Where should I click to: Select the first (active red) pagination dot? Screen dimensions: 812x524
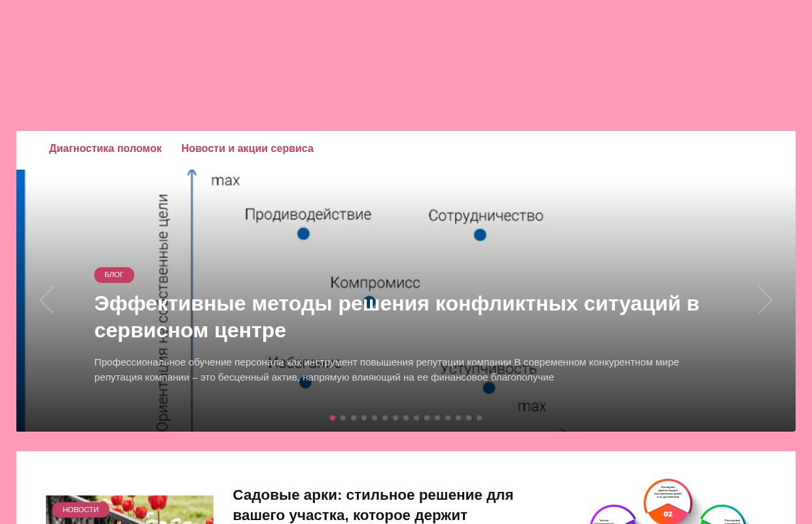(x=333, y=418)
